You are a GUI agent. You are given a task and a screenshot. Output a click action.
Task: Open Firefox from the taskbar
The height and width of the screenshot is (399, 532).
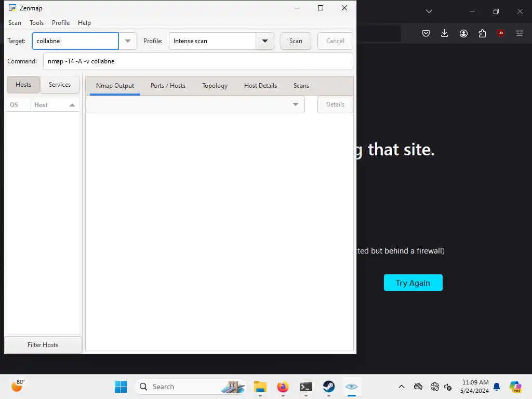(x=283, y=387)
